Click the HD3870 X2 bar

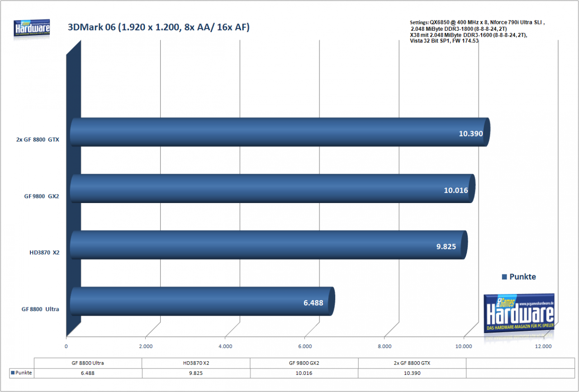coord(268,245)
